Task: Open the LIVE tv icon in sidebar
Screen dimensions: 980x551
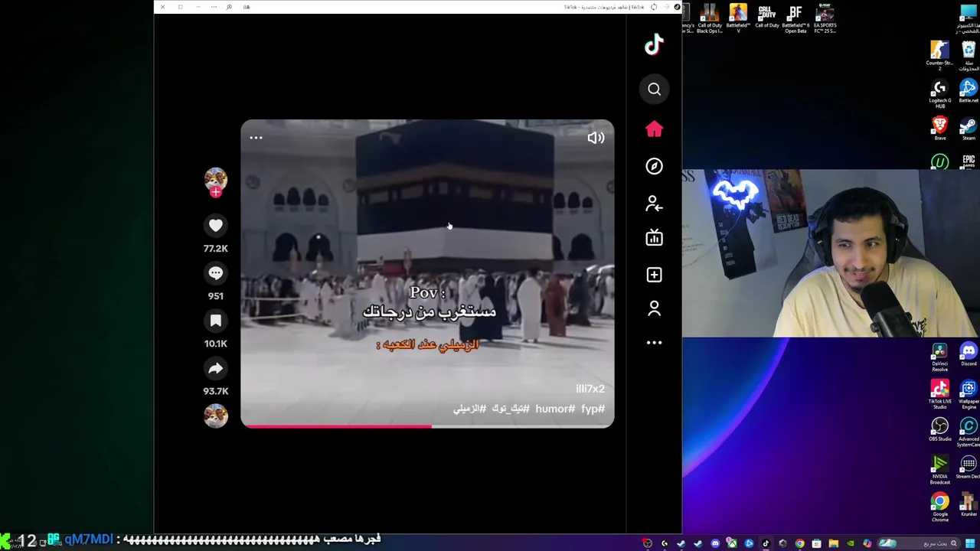Action: pyautogui.click(x=654, y=238)
